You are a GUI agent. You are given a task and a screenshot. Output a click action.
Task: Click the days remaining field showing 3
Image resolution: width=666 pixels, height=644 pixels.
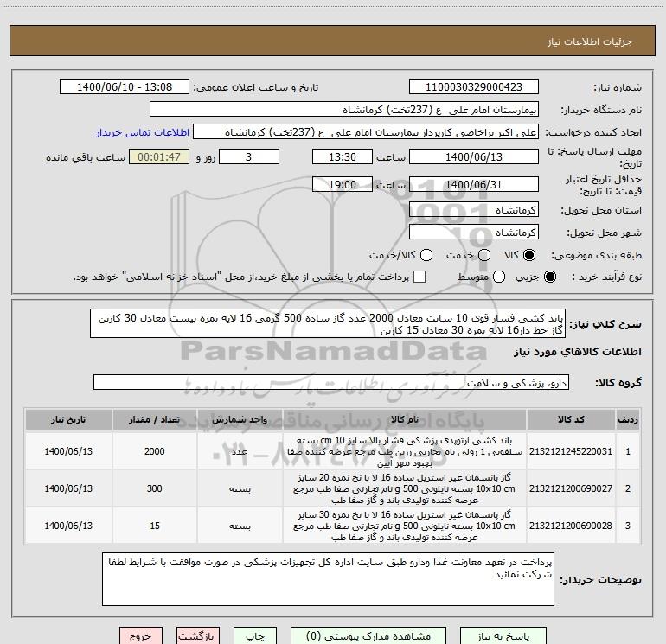(x=249, y=156)
